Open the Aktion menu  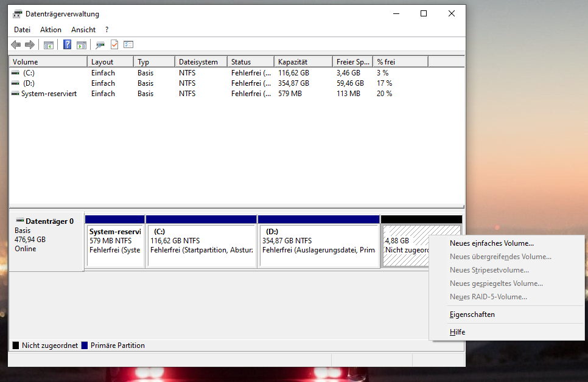tap(51, 30)
